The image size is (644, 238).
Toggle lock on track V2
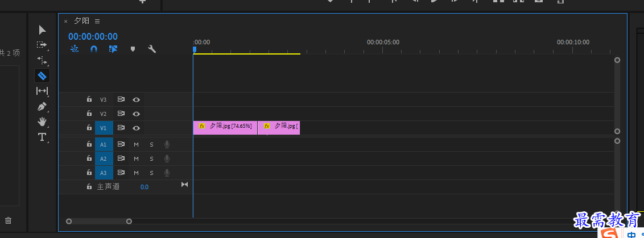(89, 114)
